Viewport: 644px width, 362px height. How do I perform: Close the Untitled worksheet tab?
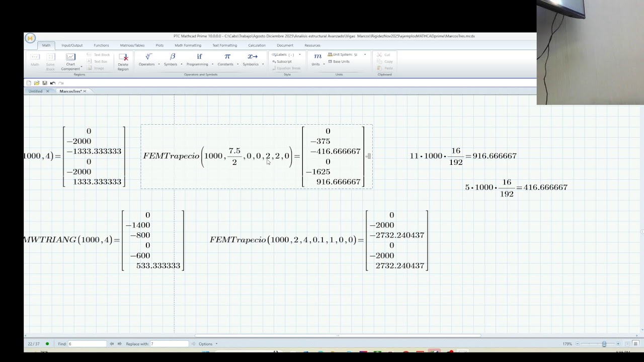click(x=48, y=91)
